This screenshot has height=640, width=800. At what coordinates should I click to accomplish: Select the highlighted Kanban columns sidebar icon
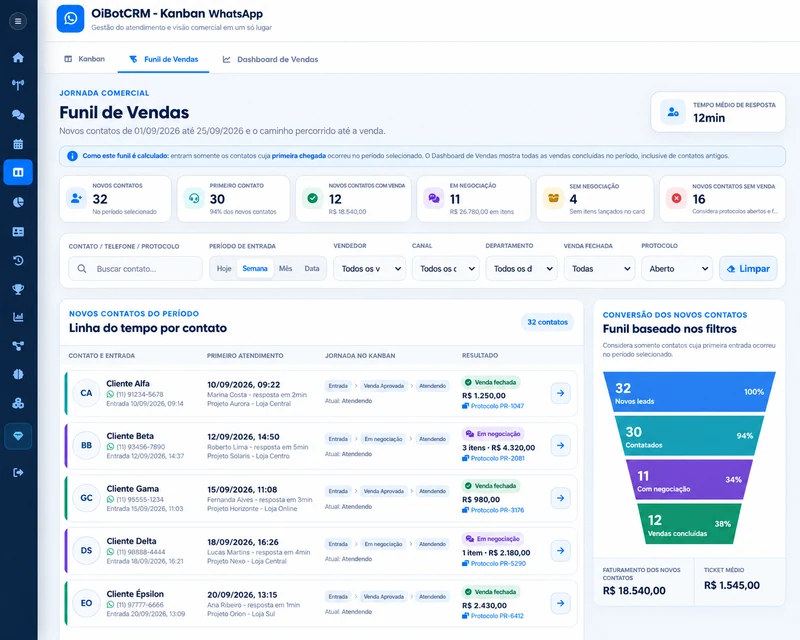pyautogui.click(x=18, y=173)
